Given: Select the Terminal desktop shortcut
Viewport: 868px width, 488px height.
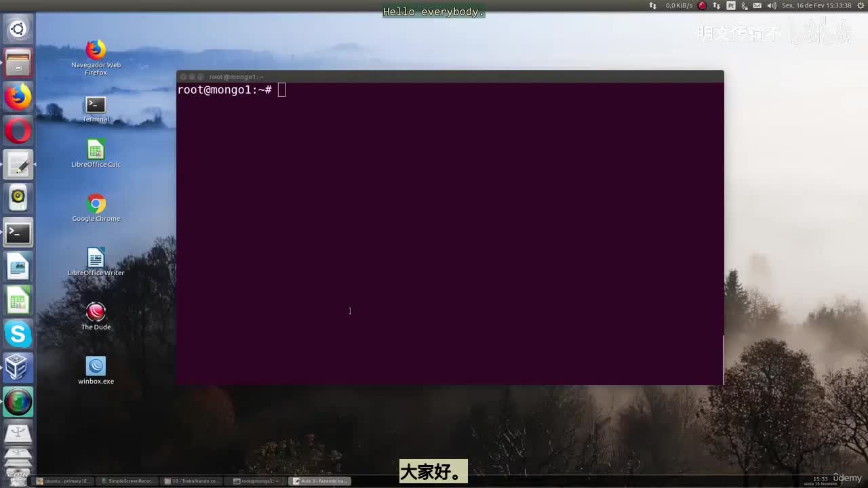Looking at the screenshot, I should pyautogui.click(x=96, y=109).
